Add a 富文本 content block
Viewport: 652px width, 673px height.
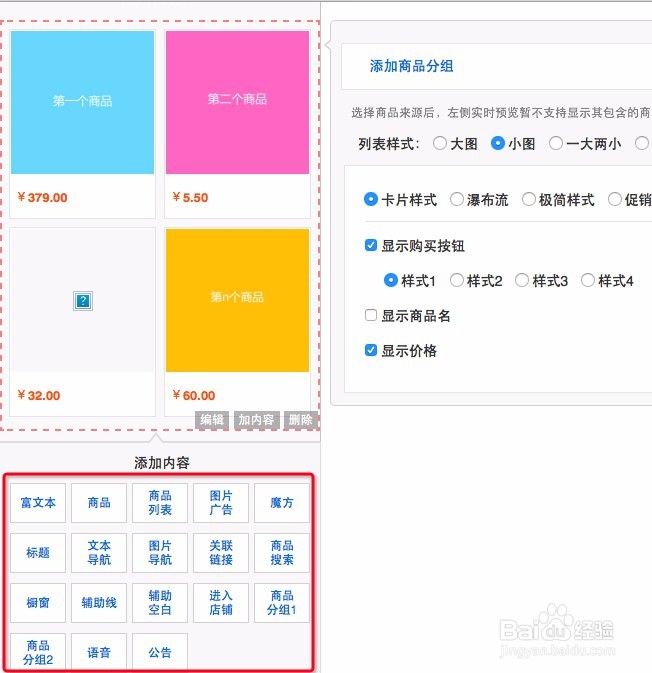38,503
